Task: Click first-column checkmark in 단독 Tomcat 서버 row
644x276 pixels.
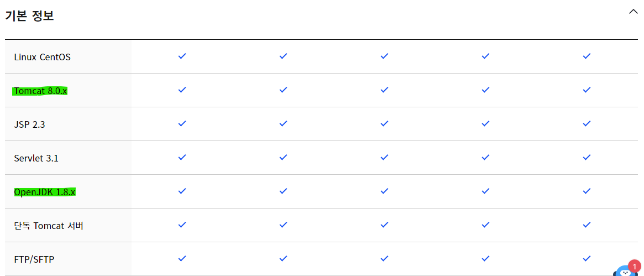Action: click(x=182, y=225)
